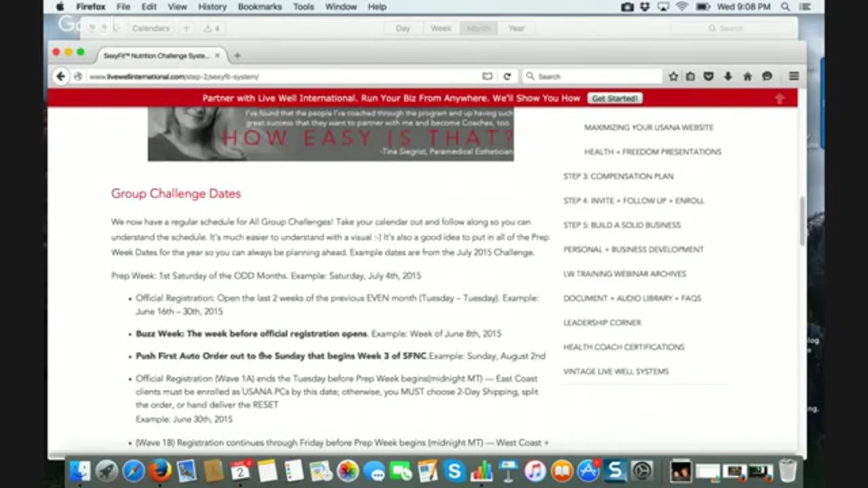
Task: Open the Help menu
Action: [377, 7]
